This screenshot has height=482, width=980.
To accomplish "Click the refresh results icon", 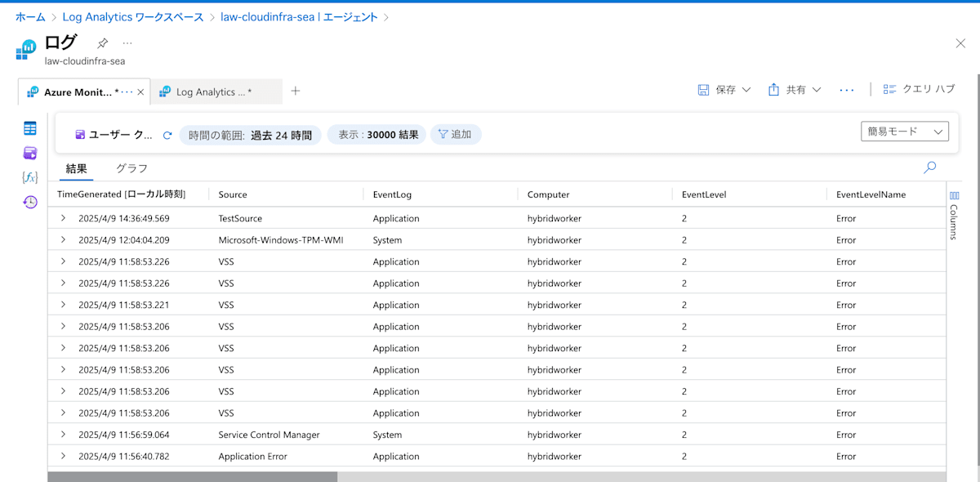I will 167,135.
